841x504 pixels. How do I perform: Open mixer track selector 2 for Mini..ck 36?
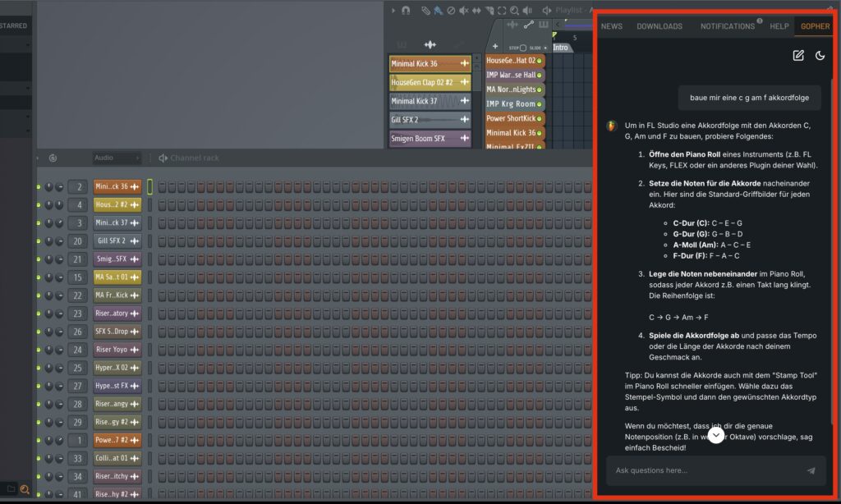coord(78,186)
